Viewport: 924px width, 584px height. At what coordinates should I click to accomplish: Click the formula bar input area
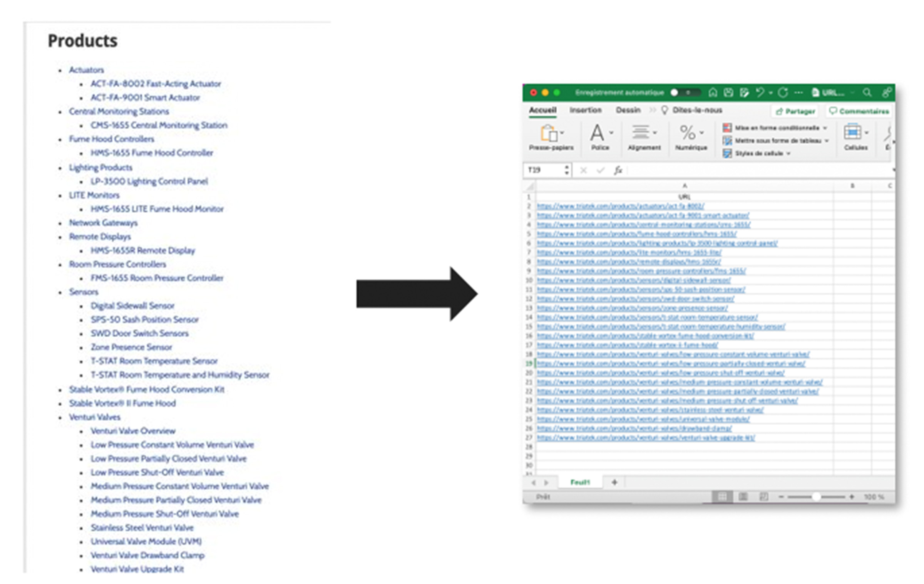(758, 170)
